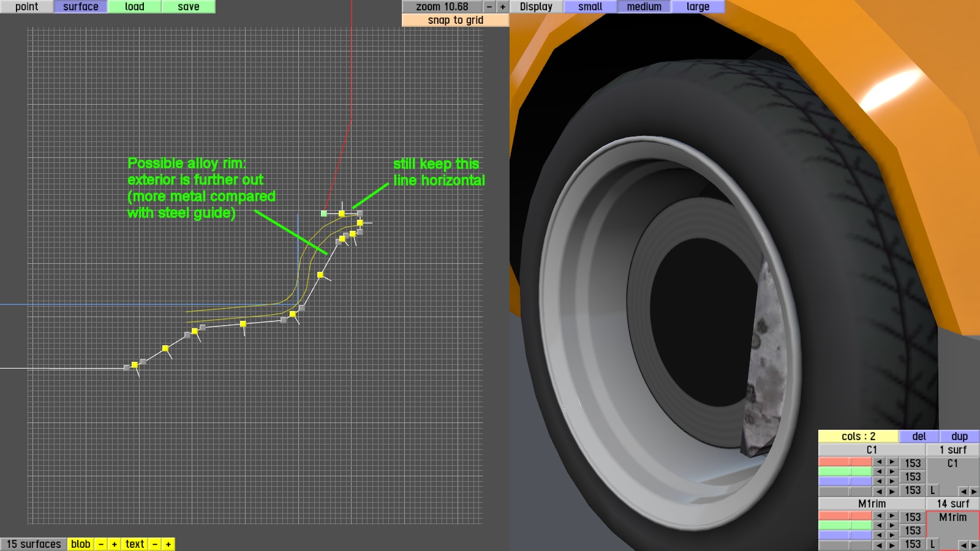Adjust the C1 grey slider
The width and height of the screenshot is (980, 551).
pyautogui.click(x=845, y=491)
